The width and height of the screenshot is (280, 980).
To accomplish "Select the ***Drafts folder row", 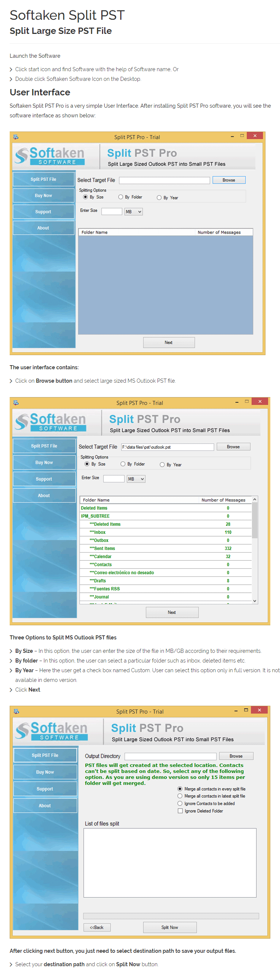I will (x=166, y=581).
